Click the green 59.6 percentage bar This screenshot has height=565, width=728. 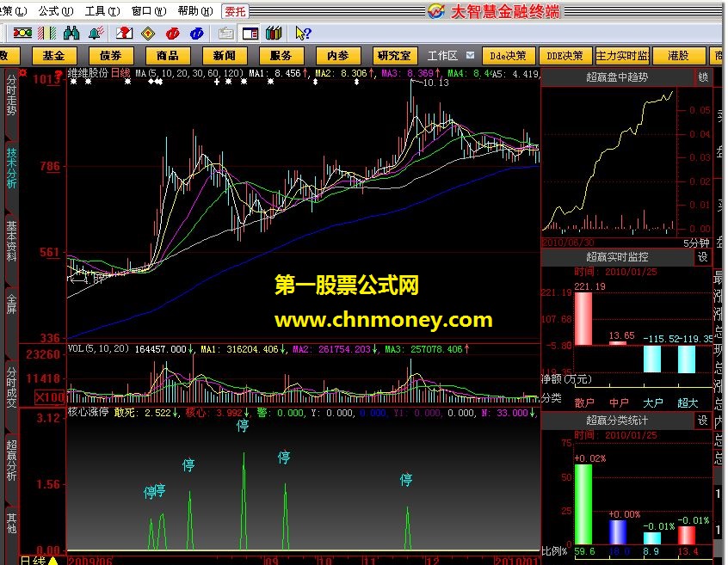(583, 504)
